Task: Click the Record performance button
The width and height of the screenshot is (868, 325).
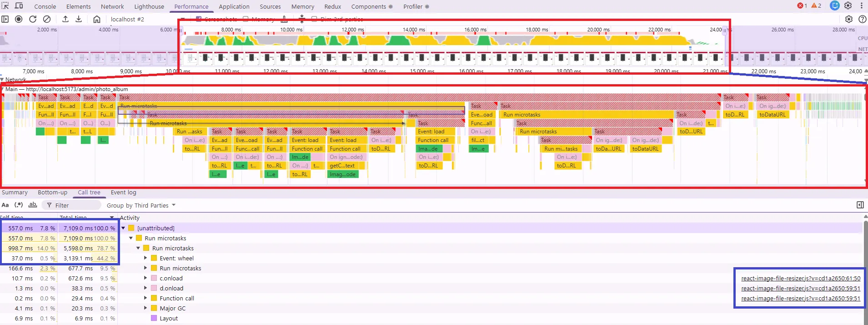Action: 19,19
